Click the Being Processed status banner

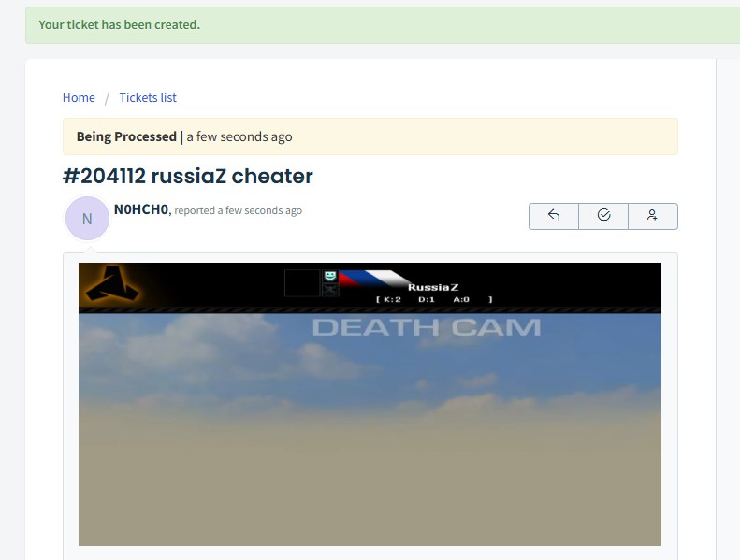pos(370,136)
